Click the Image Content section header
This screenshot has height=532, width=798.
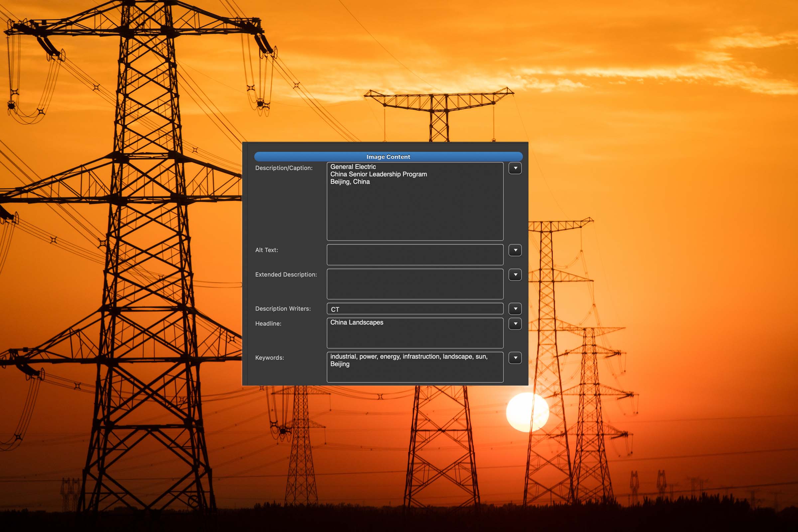click(x=388, y=156)
